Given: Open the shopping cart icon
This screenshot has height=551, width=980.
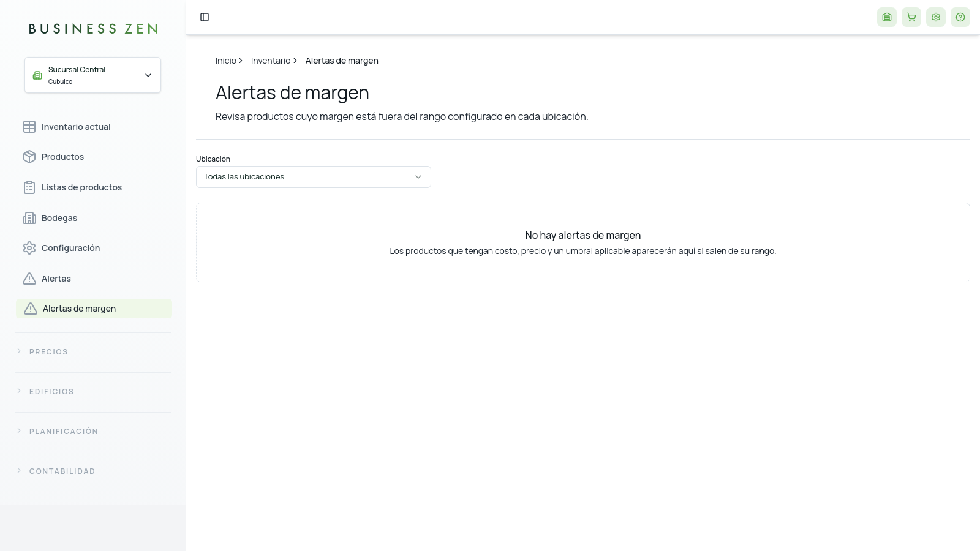Looking at the screenshot, I should coord(911,17).
